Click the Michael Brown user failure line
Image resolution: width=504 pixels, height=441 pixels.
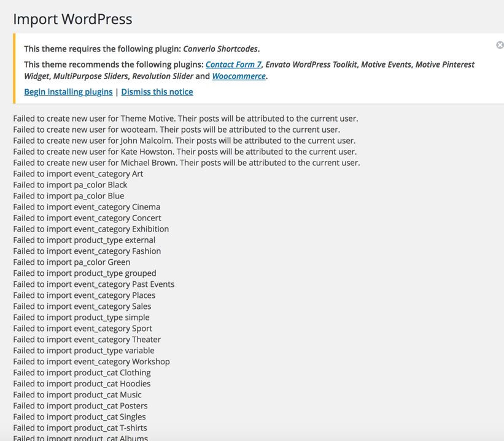187,163
